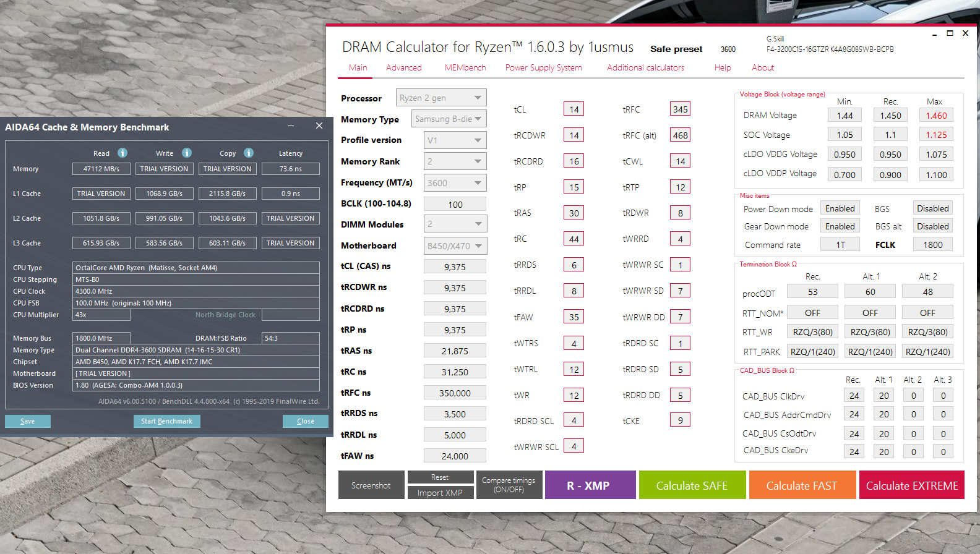980x554 pixels.
Task: Click the Screenshot button
Action: [x=371, y=485]
